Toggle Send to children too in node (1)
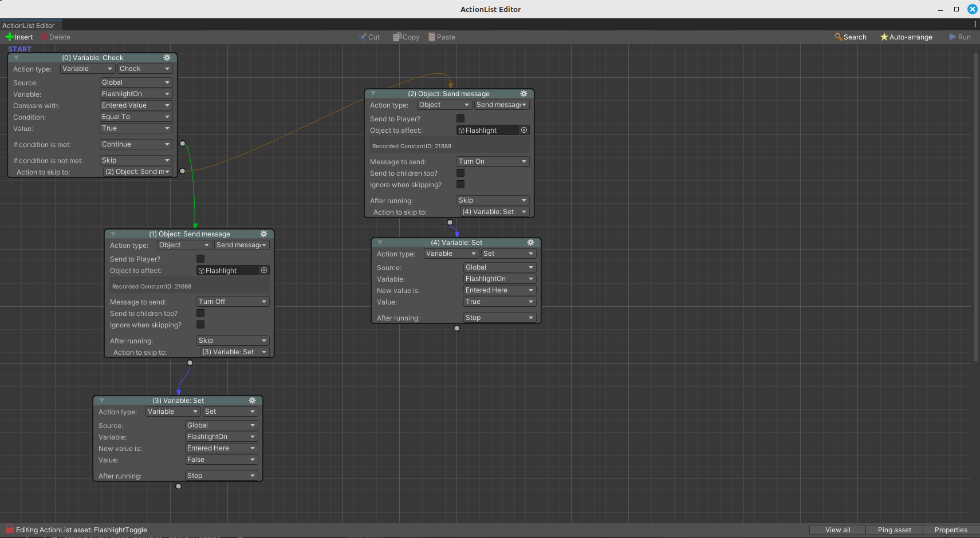The height and width of the screenshot is (538, 980). [200, 314]
